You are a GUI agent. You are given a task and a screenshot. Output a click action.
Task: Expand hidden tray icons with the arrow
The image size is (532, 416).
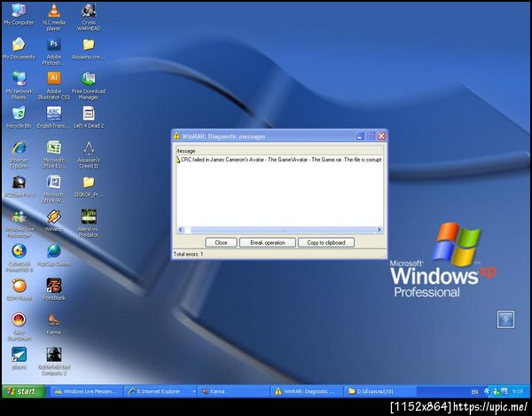pos(487,391)
